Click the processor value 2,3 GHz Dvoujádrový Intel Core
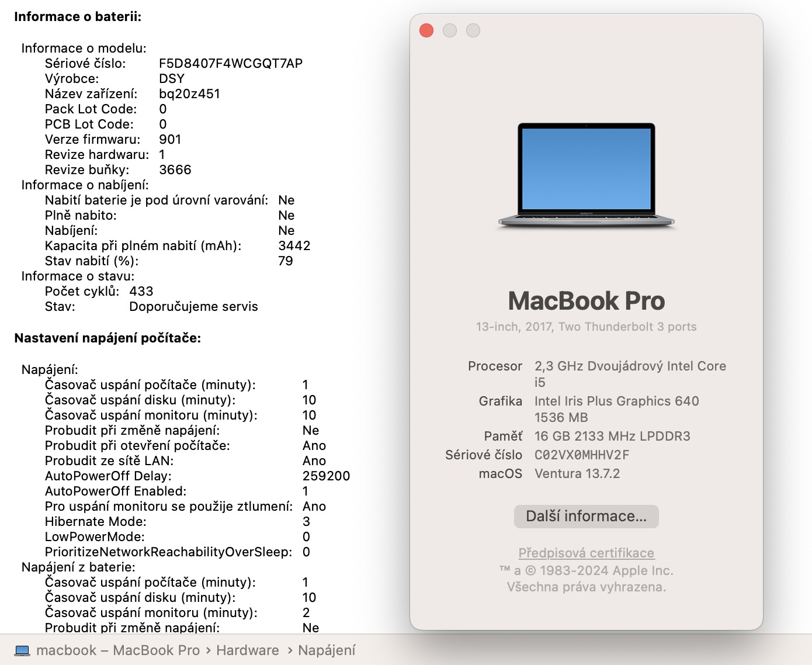This screenshot has width=812, height=665. pyautogui.click(x=630, y=366)
